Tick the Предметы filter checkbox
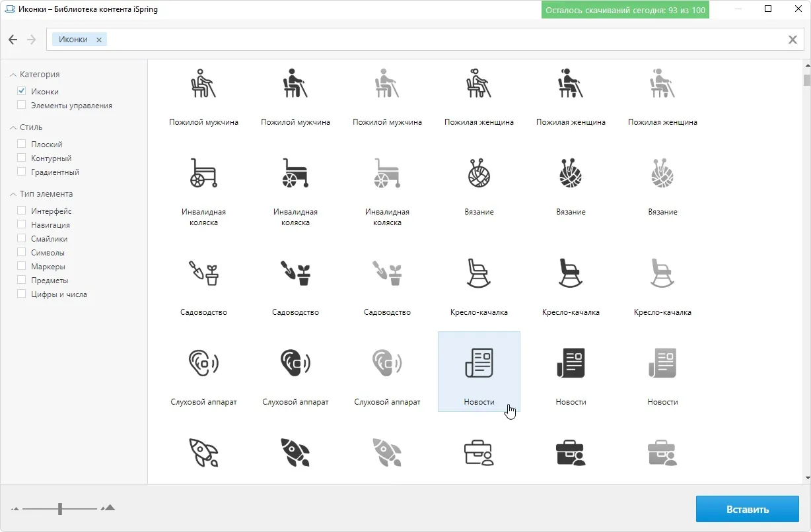The image size is (811, 532). [x=22, y=280]
